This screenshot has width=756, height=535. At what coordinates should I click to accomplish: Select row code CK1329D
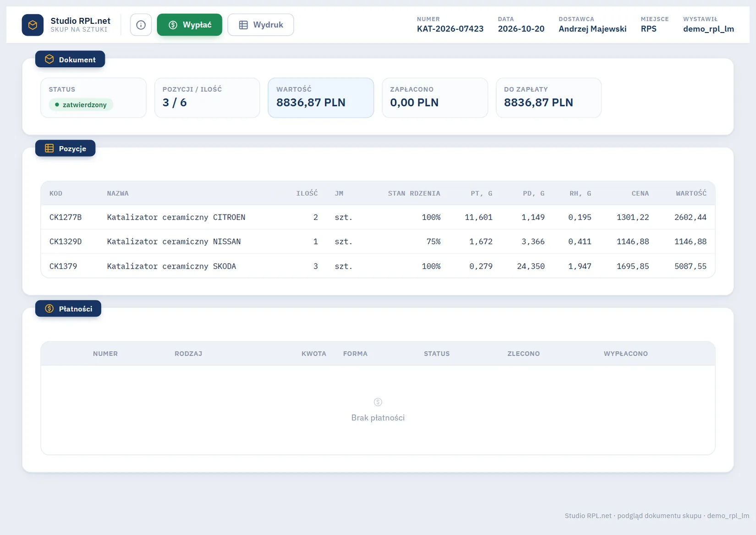(66, 242)
